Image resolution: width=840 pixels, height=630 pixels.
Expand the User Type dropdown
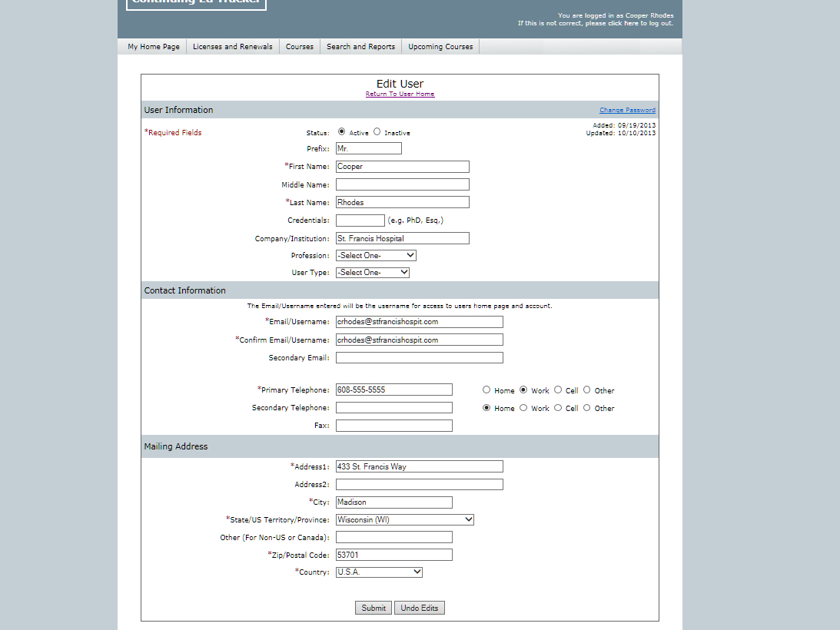click(x=373, y=273)
